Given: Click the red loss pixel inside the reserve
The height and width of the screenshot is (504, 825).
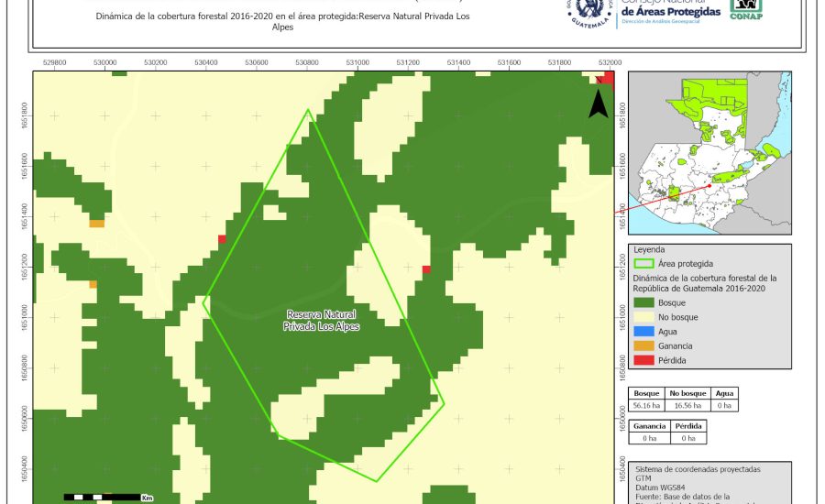Looking at the screenshot, I should click(x=426, y=269).
